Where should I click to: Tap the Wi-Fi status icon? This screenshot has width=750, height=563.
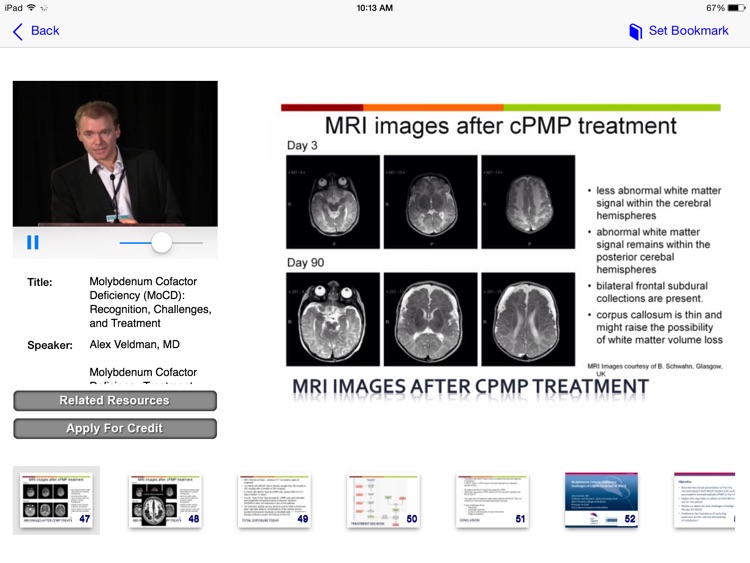click(x=31, y=8)
